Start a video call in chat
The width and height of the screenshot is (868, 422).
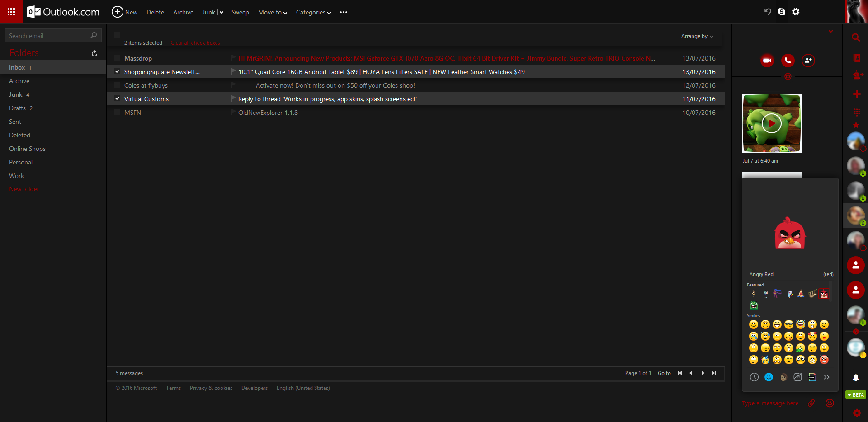(x=767, y=60)
